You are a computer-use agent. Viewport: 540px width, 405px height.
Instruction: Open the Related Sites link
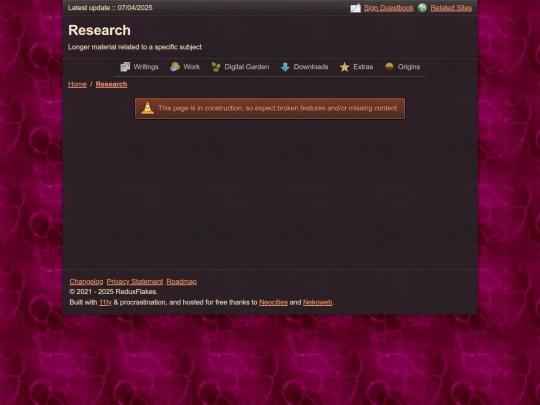coord(451,8)
